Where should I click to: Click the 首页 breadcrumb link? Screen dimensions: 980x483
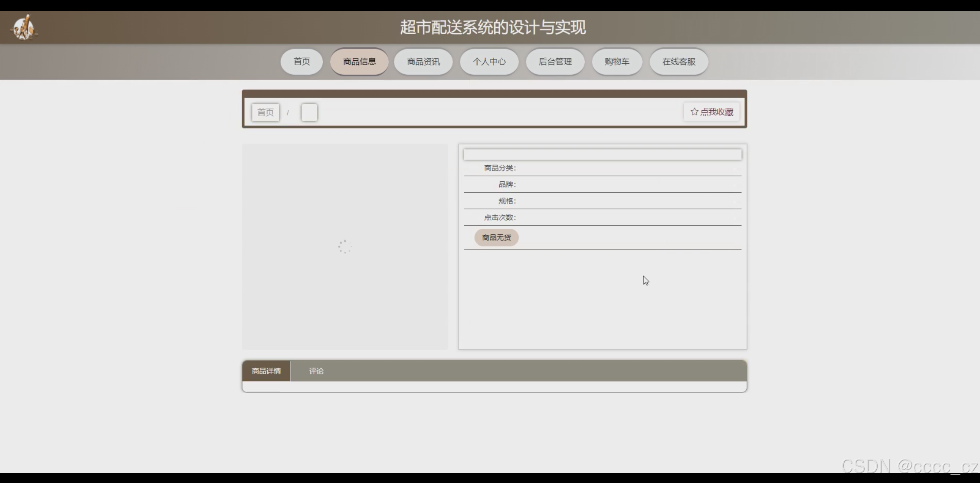coord(265,112)
